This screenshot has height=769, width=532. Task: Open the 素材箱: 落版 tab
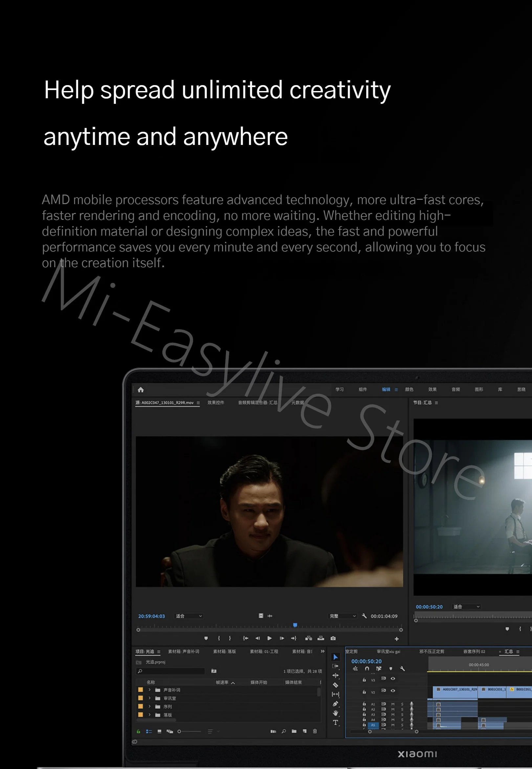pyautogui.click(x=224, y=651)
